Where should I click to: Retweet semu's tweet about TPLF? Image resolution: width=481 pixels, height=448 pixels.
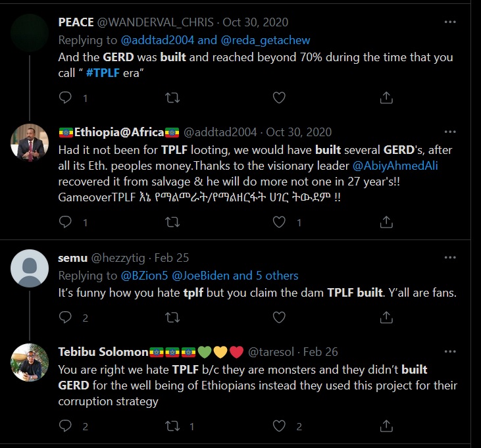pyautogui.click(x=172, y=317)
